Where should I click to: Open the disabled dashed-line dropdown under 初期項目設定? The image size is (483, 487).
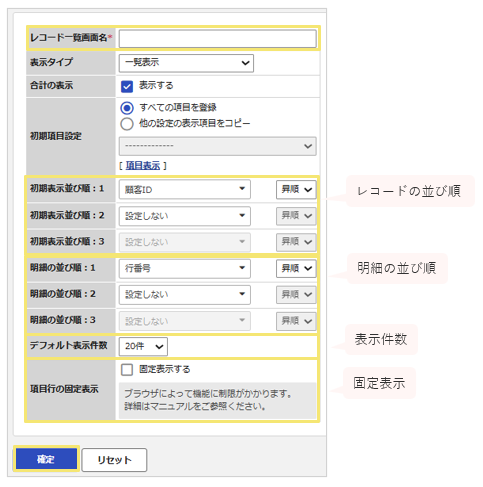[217, 146]
